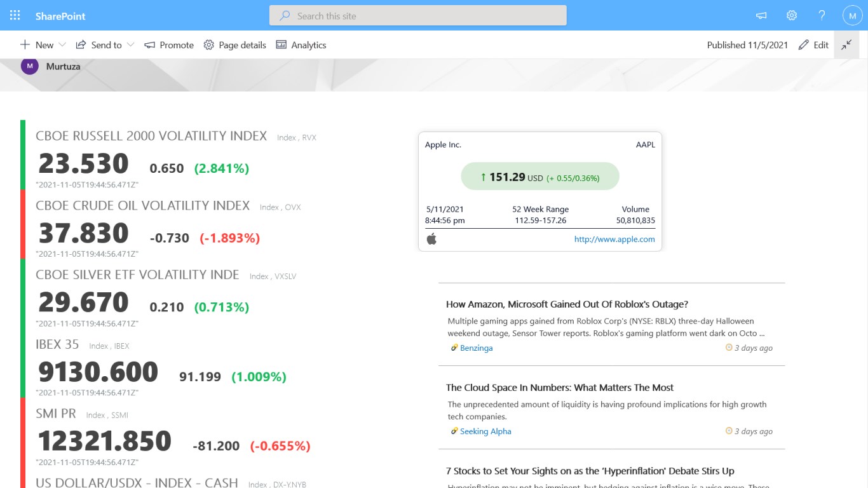Expand the Send to dropdown chevron
This screenshot has height=488, width=868.
(130, 45)
